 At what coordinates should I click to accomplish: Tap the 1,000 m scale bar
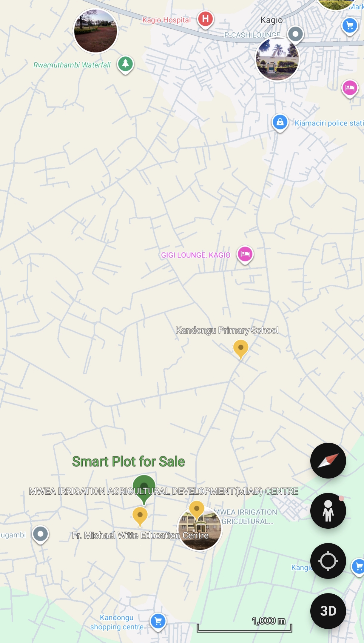(x=244, y=624)
